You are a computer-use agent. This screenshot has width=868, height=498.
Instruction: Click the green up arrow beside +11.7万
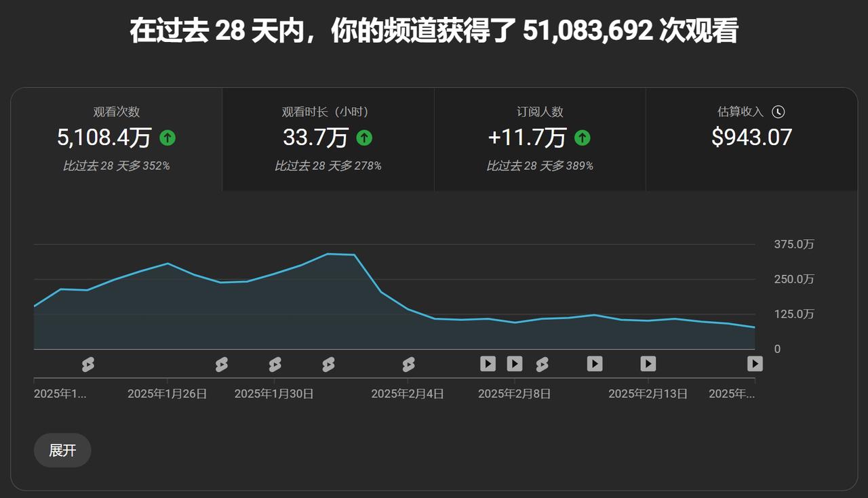click(582, 138)
